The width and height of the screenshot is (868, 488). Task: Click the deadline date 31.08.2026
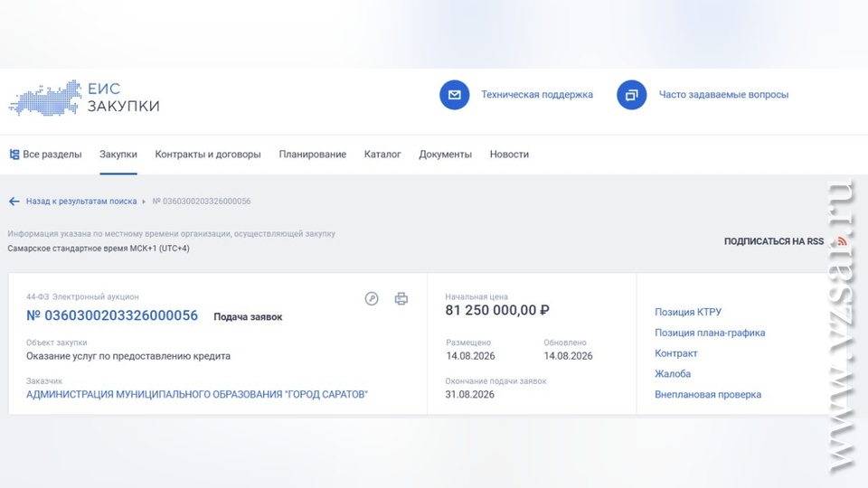pos(469,395)
